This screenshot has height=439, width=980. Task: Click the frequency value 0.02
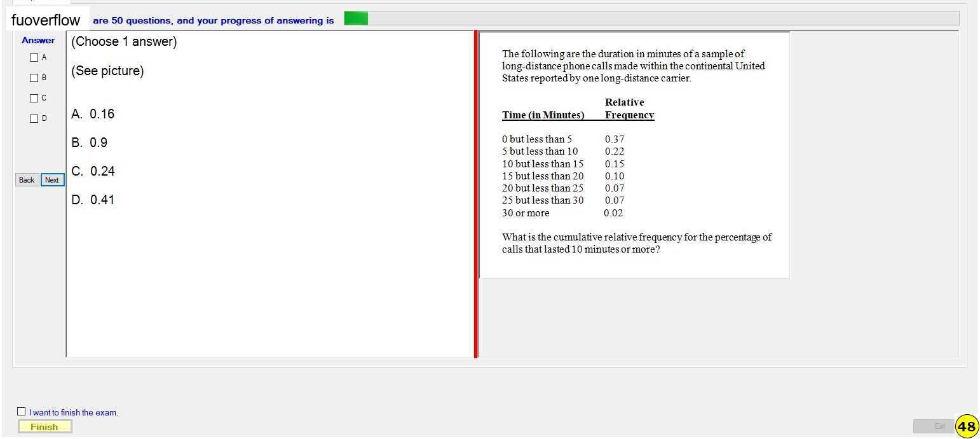(x=613, y=213)
